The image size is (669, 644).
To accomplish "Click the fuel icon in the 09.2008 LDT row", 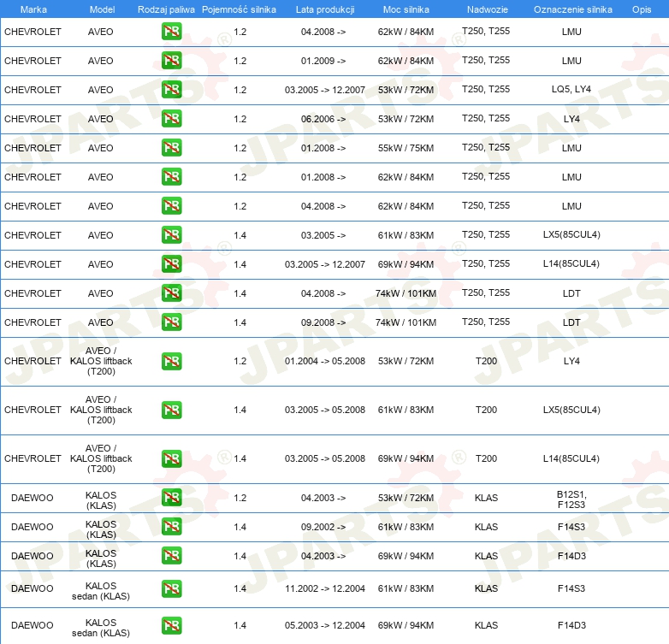I will coord(171,322).
